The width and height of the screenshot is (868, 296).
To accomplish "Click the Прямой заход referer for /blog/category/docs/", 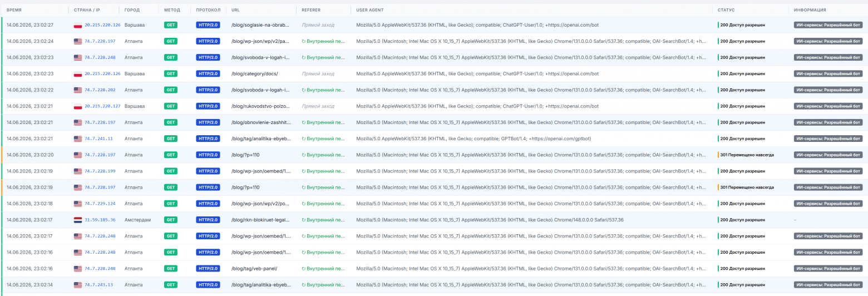I will pyautogui.click(x=318, y=73).
